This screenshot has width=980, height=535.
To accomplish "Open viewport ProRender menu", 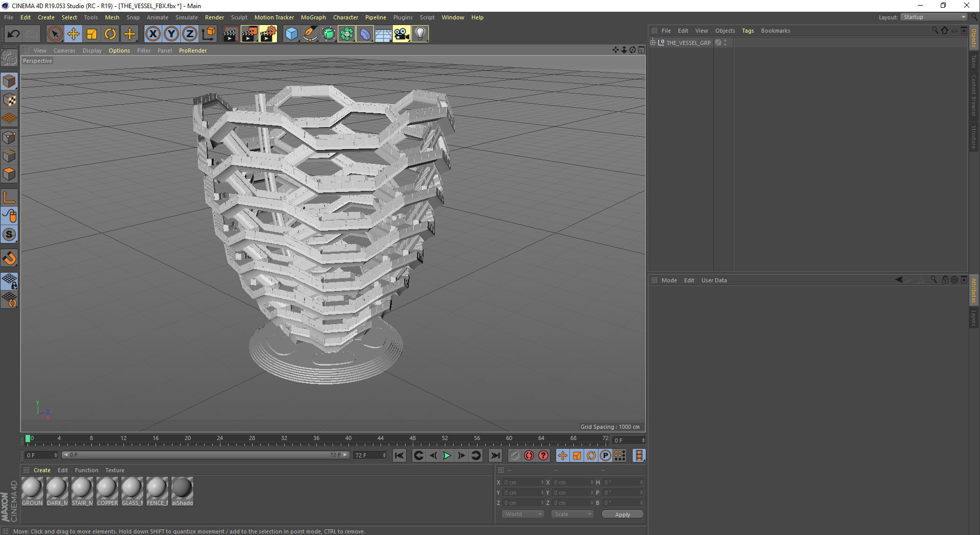I will point(193,51).
